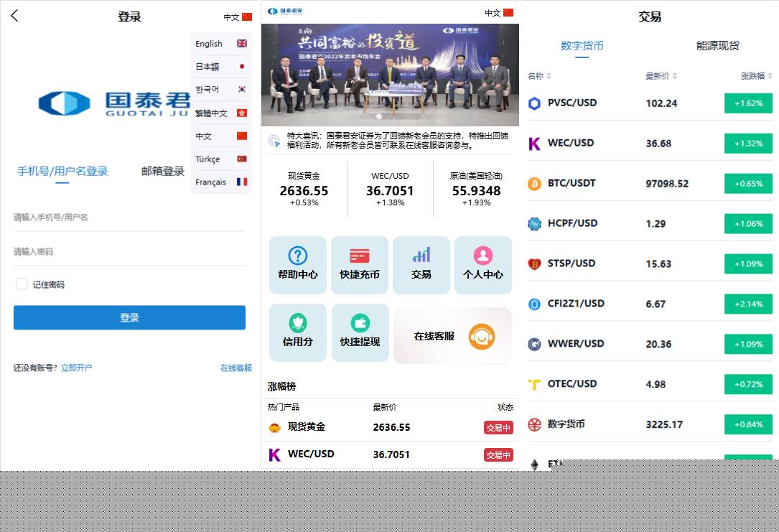
Task: Click the 97098.52 price value
Action: (667, 184)
